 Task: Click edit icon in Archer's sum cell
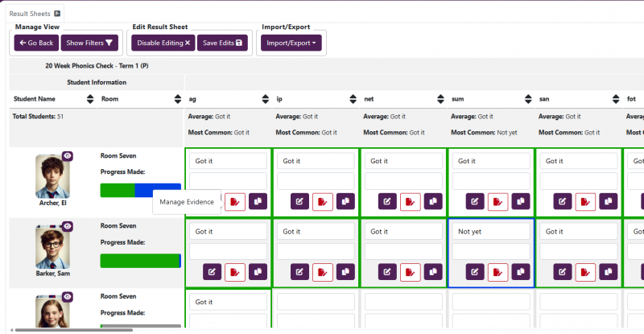click(x=476, y=201)
